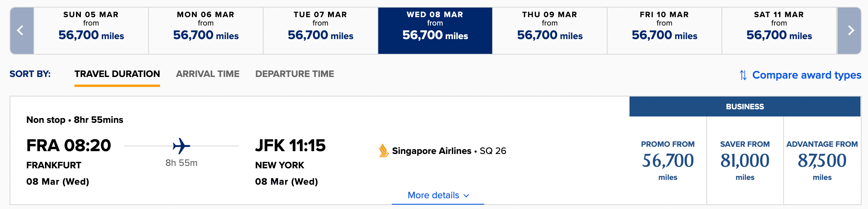Image resolution: width=868 pixels, height=209 pixels.
Task: Select Saver fare 81,000 miles
Action: pyautogui.click(x=745, y=161)
